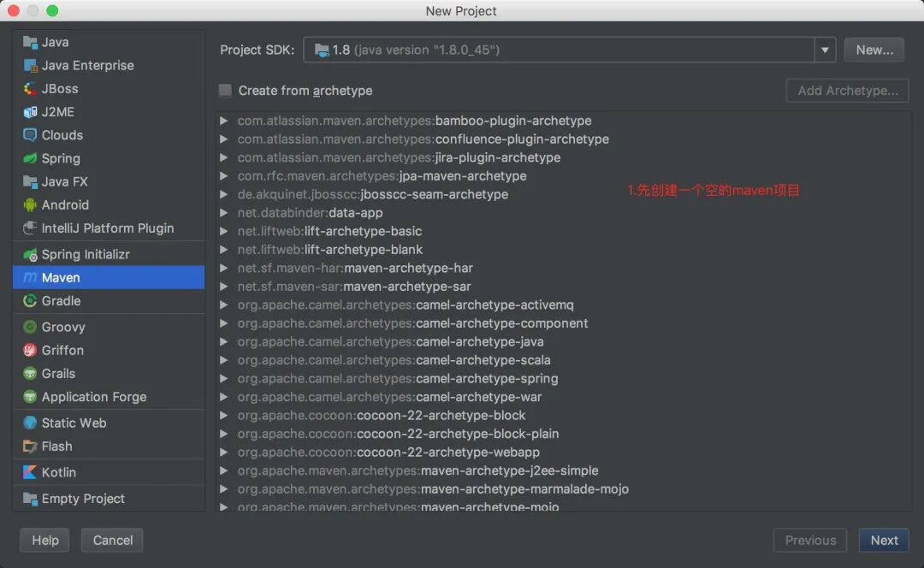This screenshot has width=924, height=568.
Task: Select the Android project type
Action: point(63,204)
